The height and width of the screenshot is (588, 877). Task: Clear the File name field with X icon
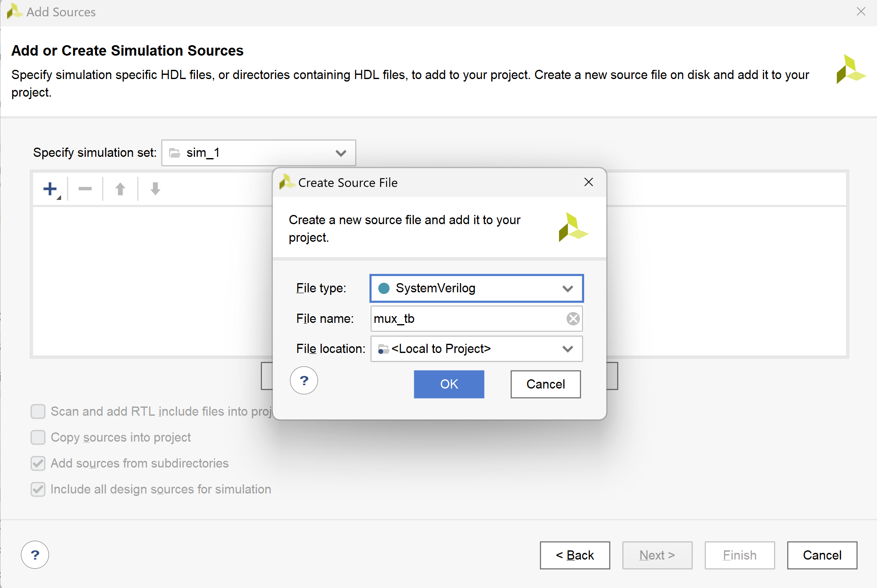[x=573, y=319]
